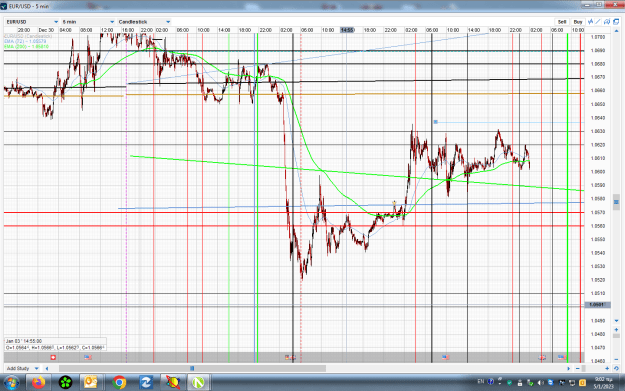Click the Sell button
625x391 pixels.
(562, 22)
